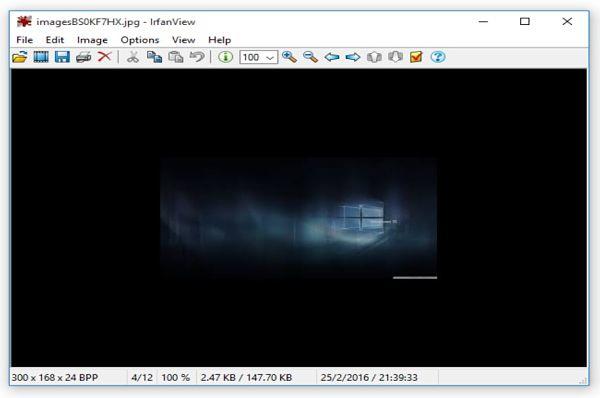Open the File menu
Screen dimensions: 600x398
click(x=24, y=40)
